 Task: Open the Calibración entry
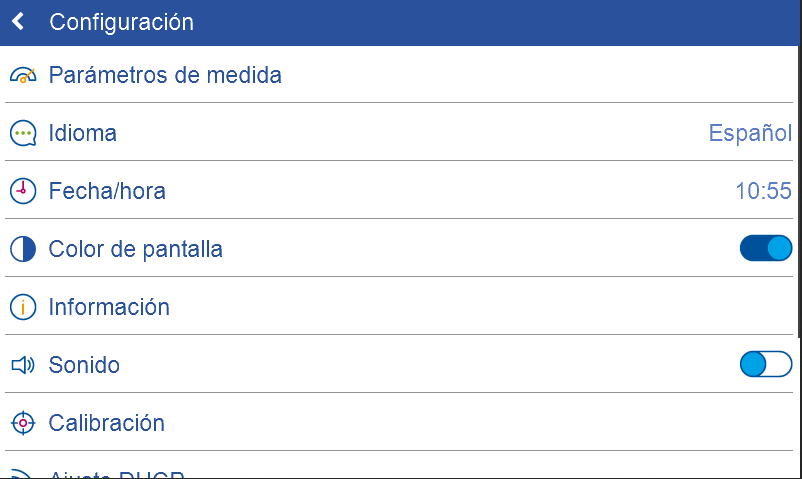107,423
